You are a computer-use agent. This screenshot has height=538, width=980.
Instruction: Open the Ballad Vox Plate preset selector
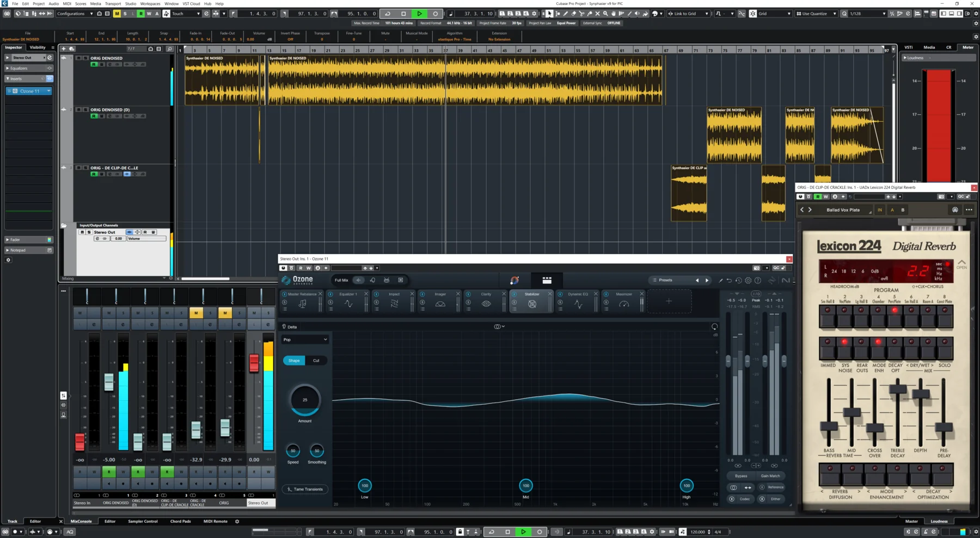[x=844, y=209]
